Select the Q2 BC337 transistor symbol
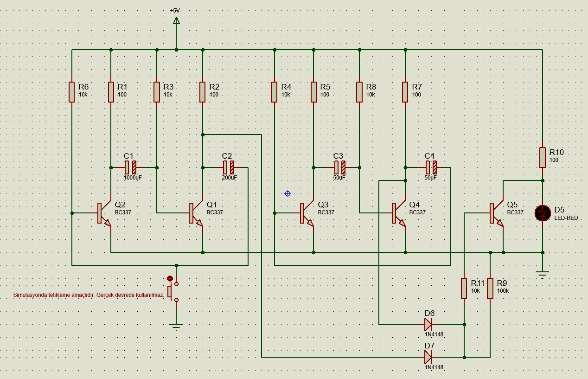 pos(103,213)
